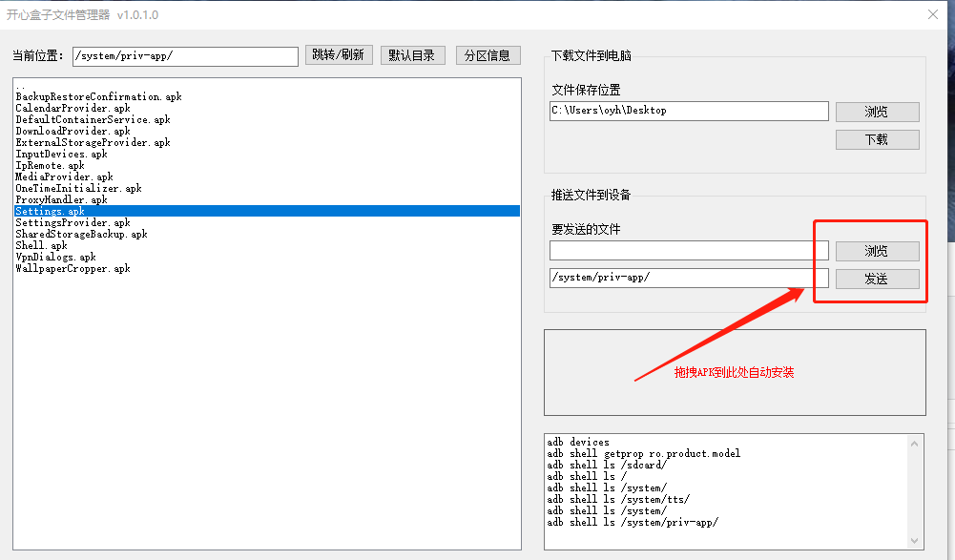Focus the 文件保存位置 path field

(x=689, y=111)
